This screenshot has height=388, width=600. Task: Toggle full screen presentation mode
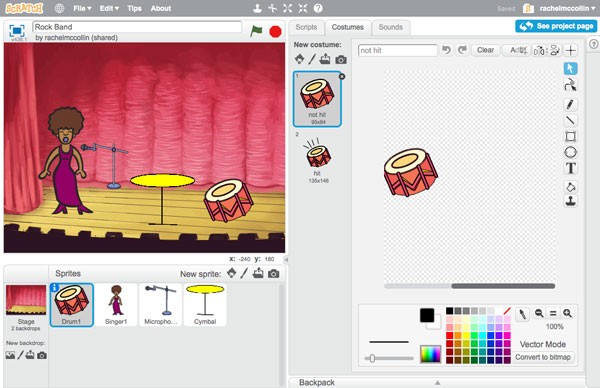(x=17, y=31)
